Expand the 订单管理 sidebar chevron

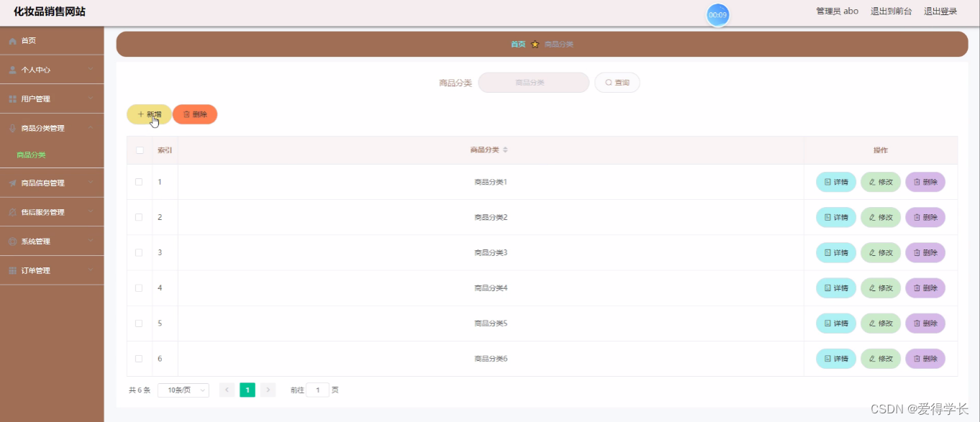(x=91, y=270)
